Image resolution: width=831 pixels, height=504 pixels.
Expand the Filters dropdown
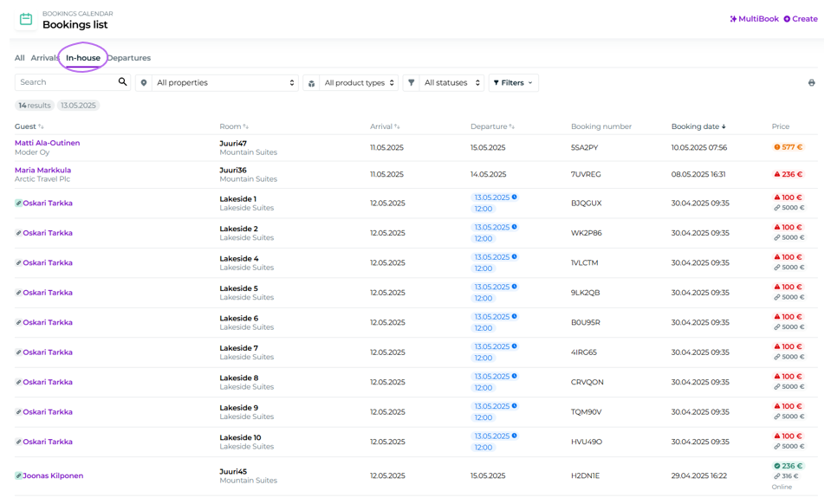[x=513, y=82]
